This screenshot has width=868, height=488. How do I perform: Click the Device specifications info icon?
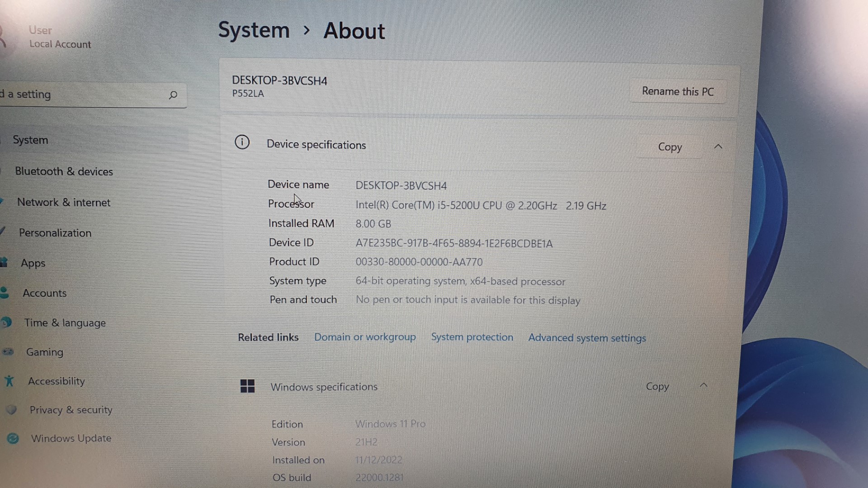coord(242,142)
